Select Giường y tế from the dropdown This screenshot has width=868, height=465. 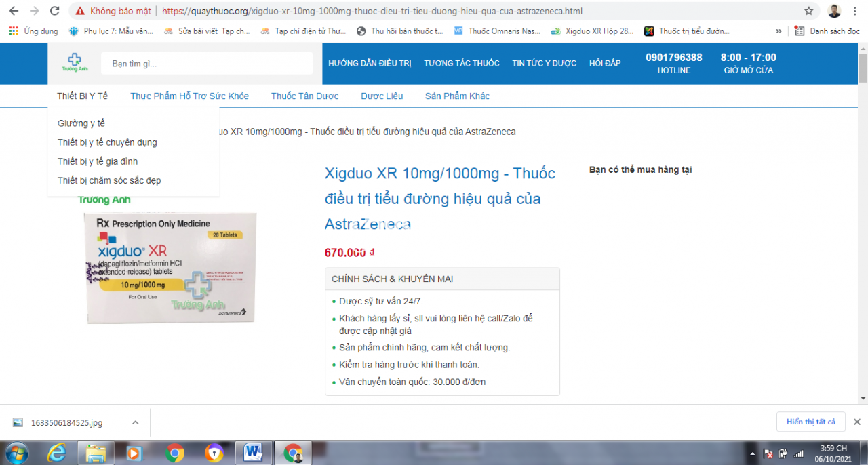(x=81, y=123)
